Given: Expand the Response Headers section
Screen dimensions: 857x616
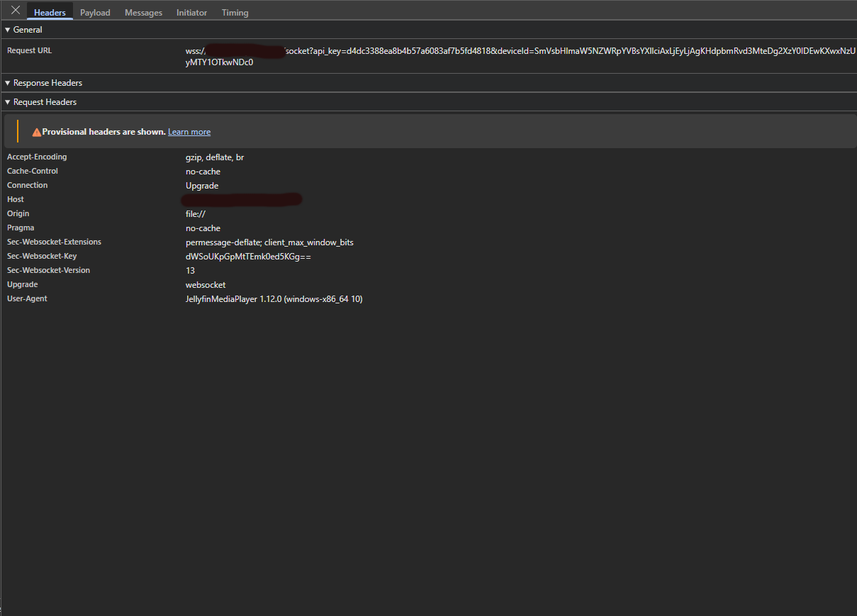Looking at the screenshot, I should 43,83.
